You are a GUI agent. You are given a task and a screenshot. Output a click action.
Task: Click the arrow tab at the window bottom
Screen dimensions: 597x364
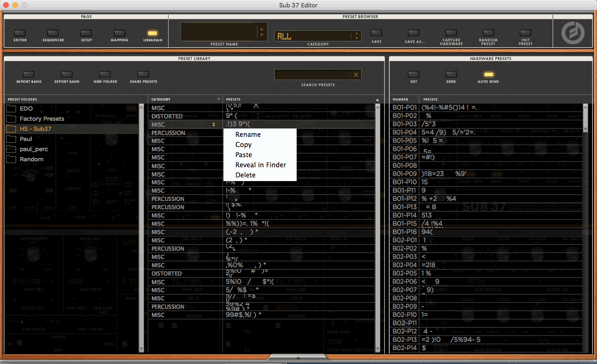click(298, 358)
